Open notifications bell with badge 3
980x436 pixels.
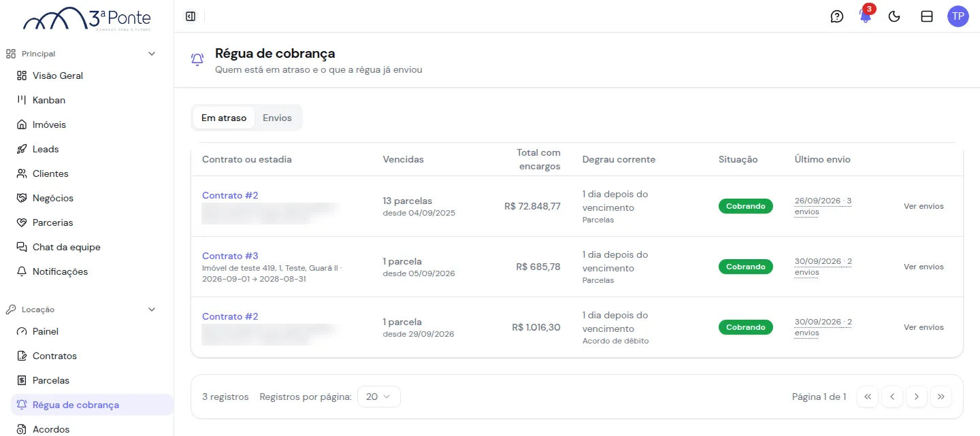(x=866, y=16)
